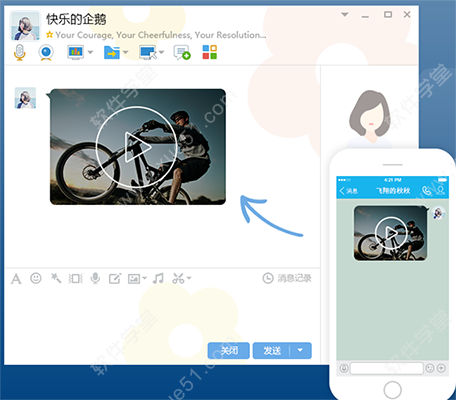Send a window shake with wand icon

pyautogui.click(x=56, y=278)
